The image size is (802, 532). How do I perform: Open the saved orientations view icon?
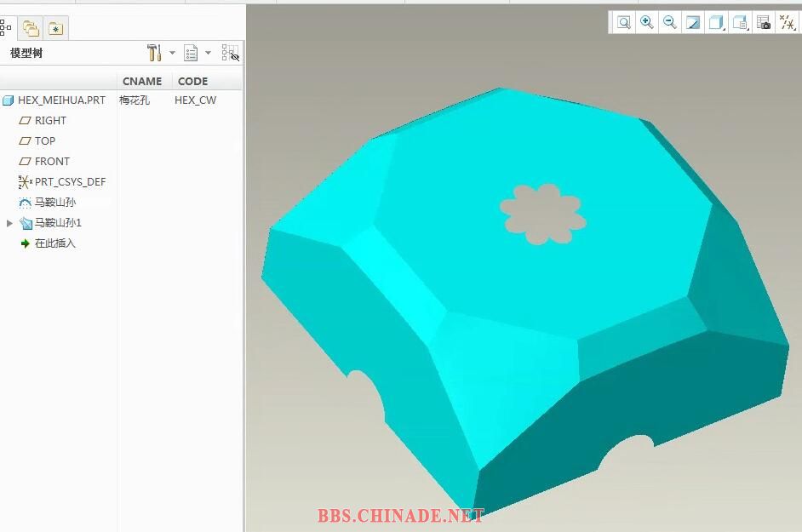pos(740,23)
